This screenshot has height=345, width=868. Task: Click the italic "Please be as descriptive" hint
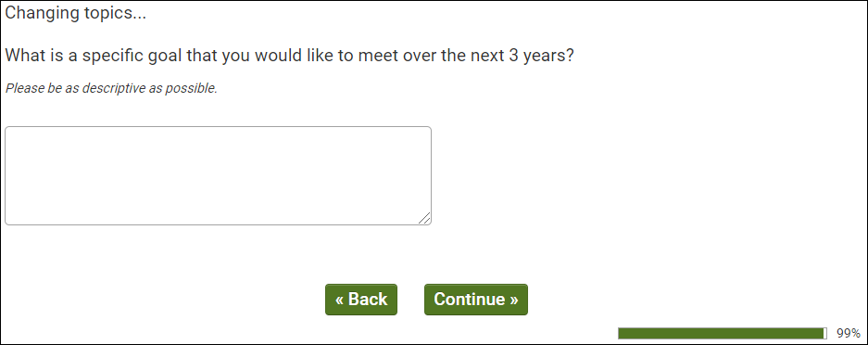[x=111, y=89]
